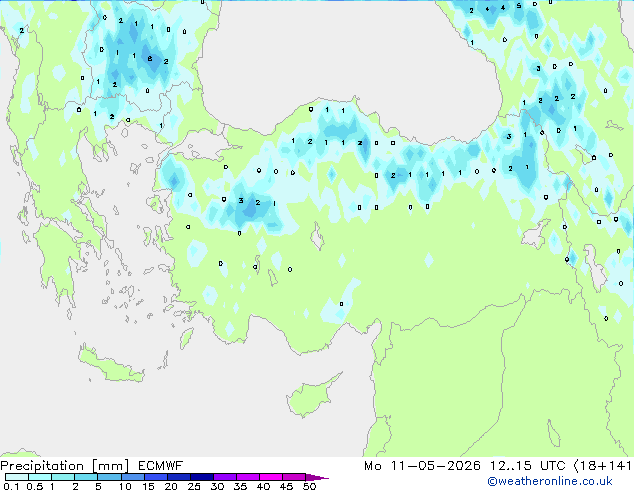Pick the 45–50 mm legend swatch
634x490 pixels.
[x=294, y=477]
